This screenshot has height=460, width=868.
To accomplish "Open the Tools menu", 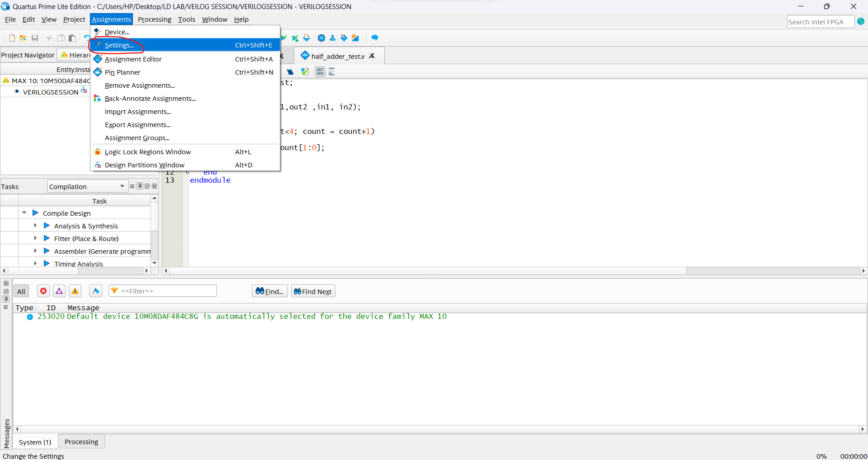I will 187,19.
